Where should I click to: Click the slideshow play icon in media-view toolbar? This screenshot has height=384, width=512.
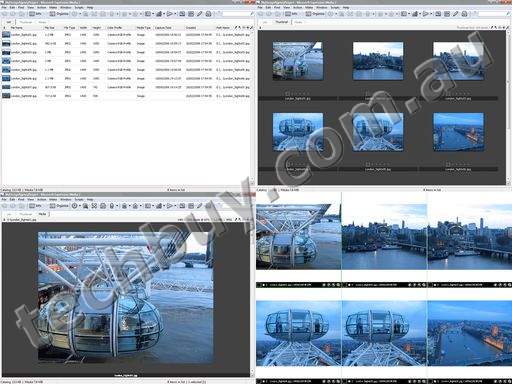point(170,206)
